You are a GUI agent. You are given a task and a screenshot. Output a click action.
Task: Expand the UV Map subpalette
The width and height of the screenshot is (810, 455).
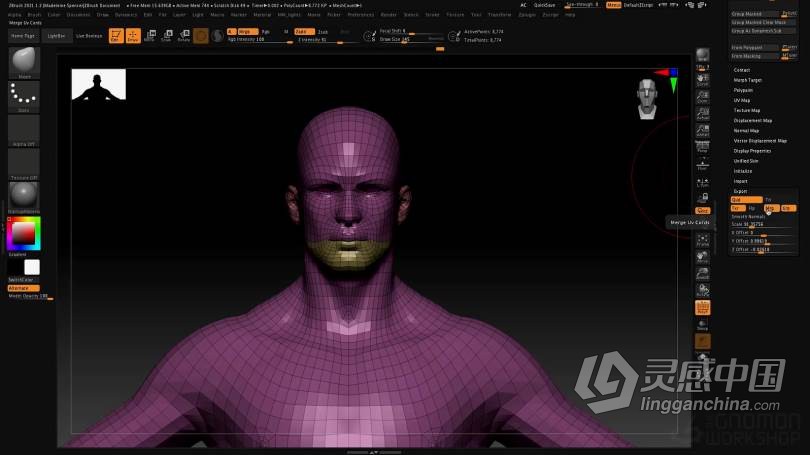[742, 100]
